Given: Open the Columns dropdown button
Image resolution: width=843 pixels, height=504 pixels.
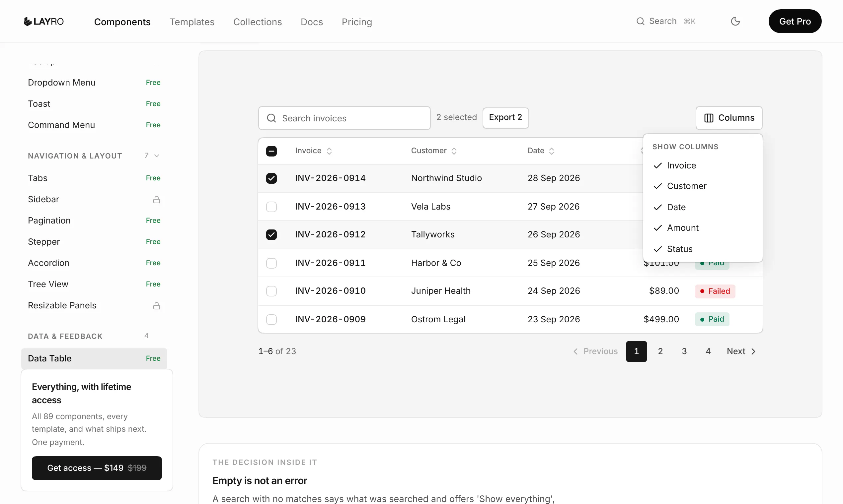Looking at the screenshot, I should (729, 118).
